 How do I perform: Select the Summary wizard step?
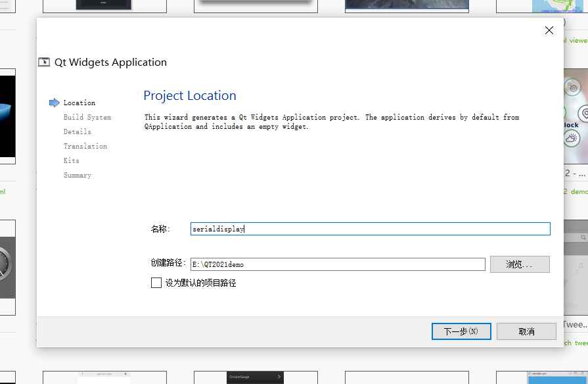78,175
